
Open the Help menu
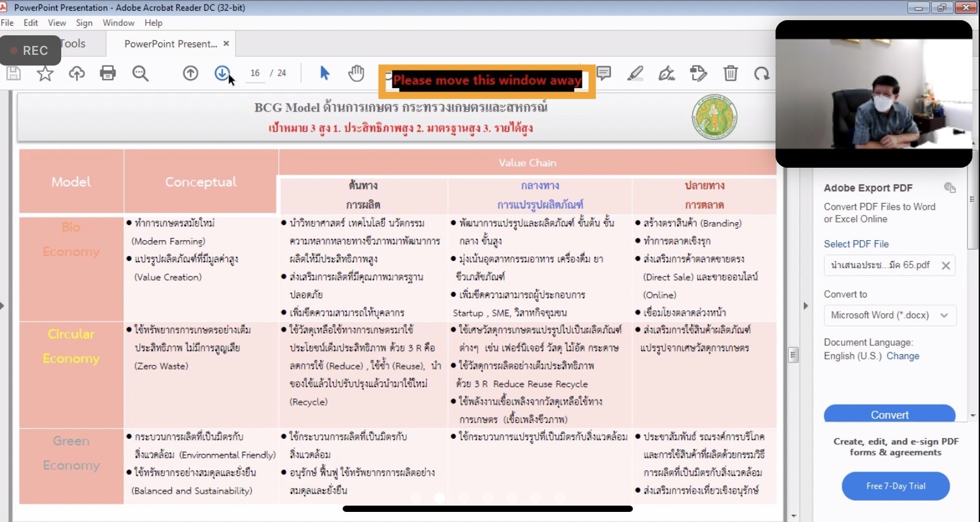153,23
